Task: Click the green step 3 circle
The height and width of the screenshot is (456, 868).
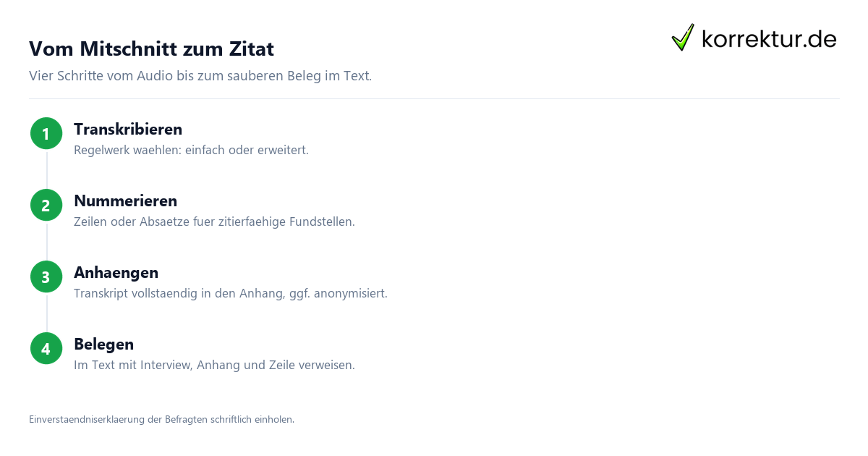Action: click(46, 276)
